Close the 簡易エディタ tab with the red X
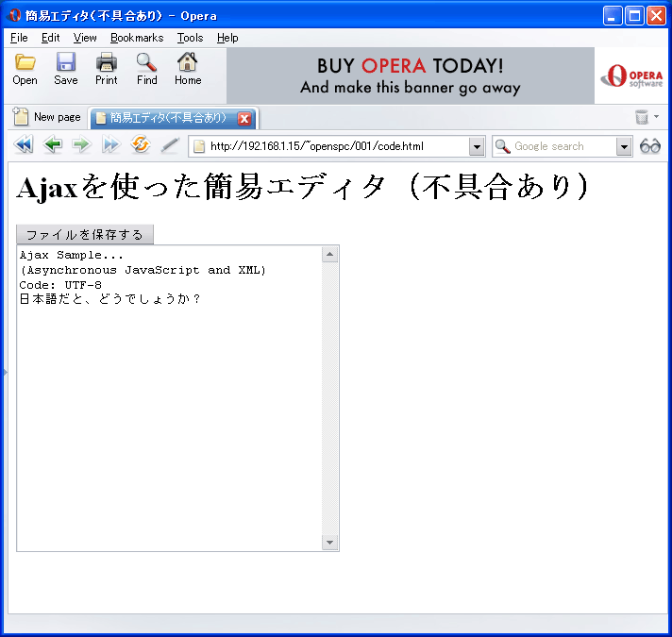 pos(244,119)
